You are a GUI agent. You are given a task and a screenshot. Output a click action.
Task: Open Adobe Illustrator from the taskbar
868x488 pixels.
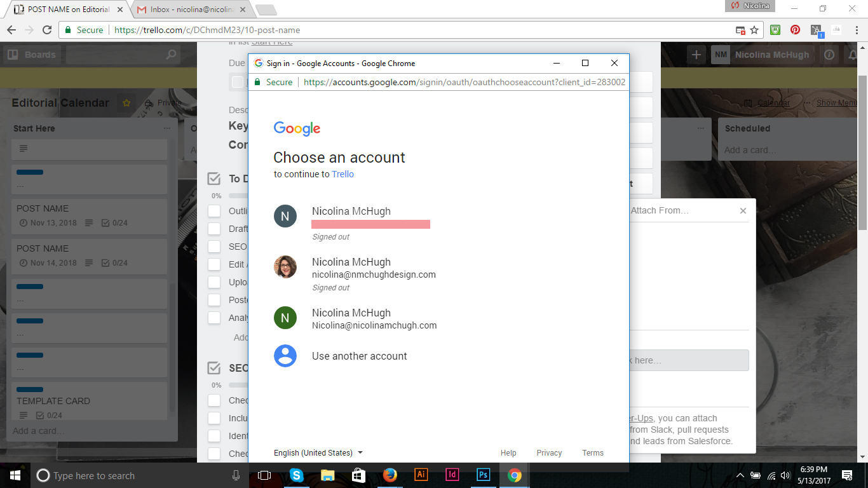[421, 475]
